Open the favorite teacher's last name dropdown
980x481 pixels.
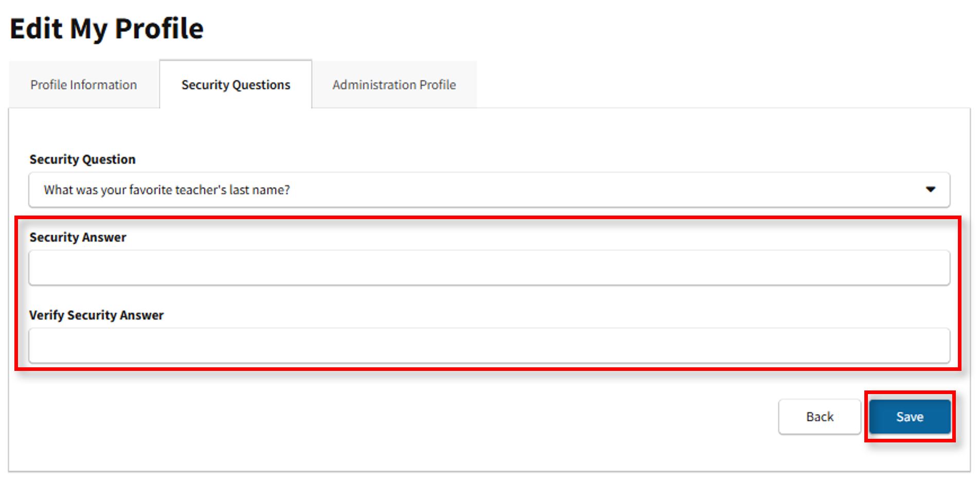488,190
